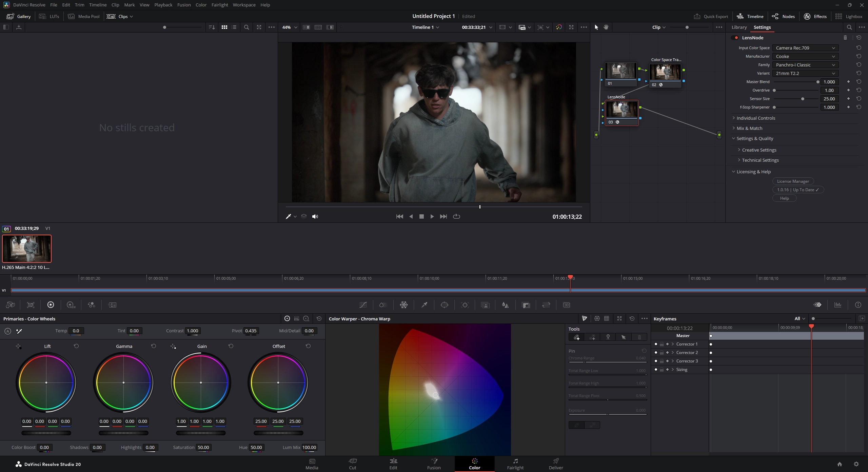
Task: Open the Curves palette icon
Action: (363, 305)
